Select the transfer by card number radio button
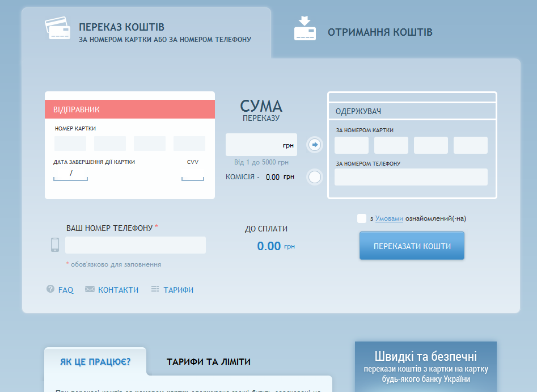Viewport: 537px width, 392px height. pyautogui.click(x=315, y=145)
